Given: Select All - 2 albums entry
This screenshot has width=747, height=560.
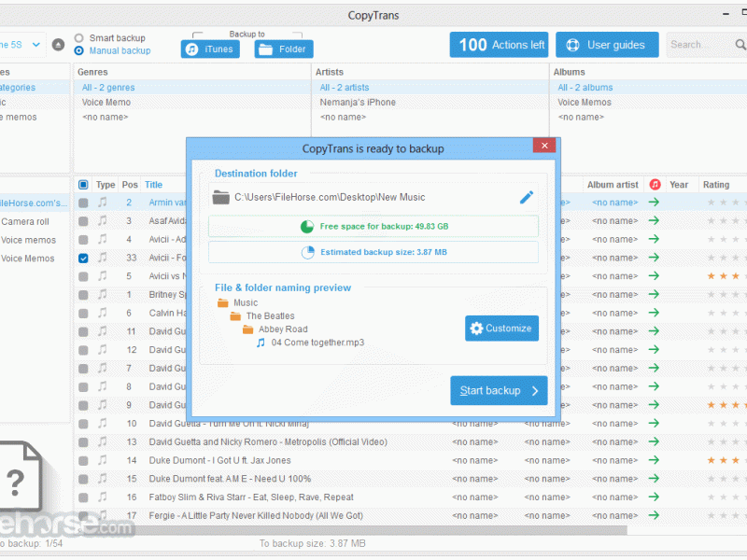Looking at the screenshot, I should [x=648, y=88].
